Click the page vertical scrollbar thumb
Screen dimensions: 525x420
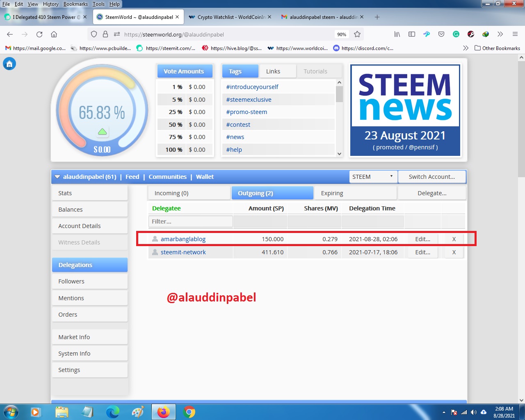click(x=521, y=119)
